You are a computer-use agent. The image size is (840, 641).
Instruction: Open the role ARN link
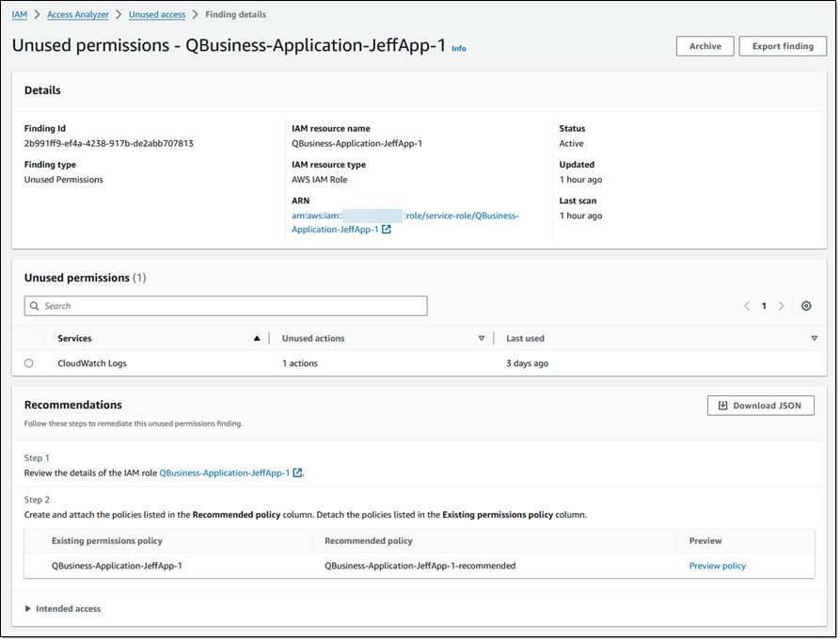pos(405,222)
